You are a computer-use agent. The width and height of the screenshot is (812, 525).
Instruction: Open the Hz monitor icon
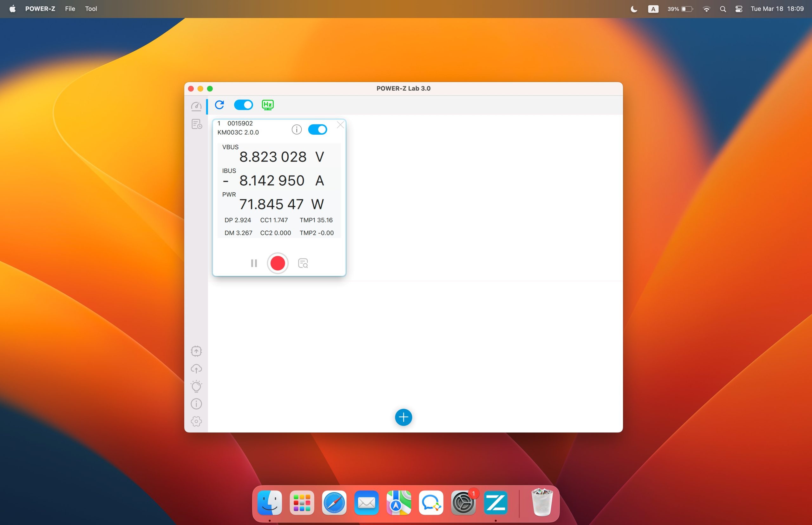coord(267,105)
